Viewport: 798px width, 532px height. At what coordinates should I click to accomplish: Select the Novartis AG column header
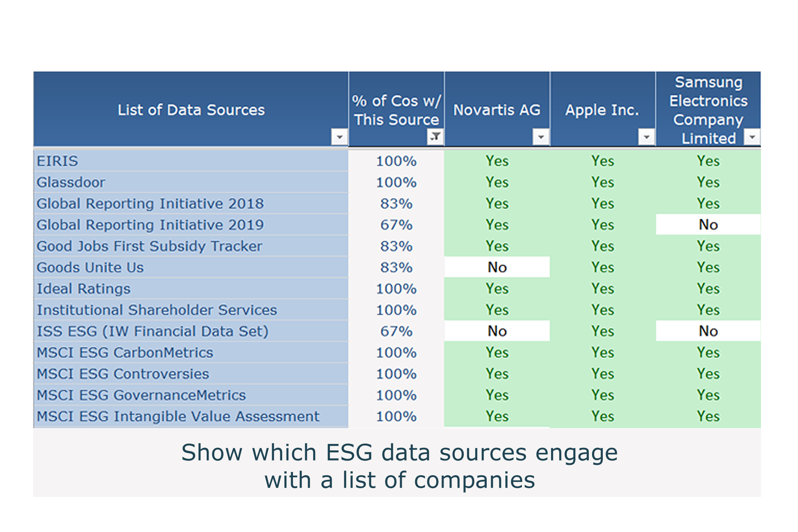(x=496, y=110)
